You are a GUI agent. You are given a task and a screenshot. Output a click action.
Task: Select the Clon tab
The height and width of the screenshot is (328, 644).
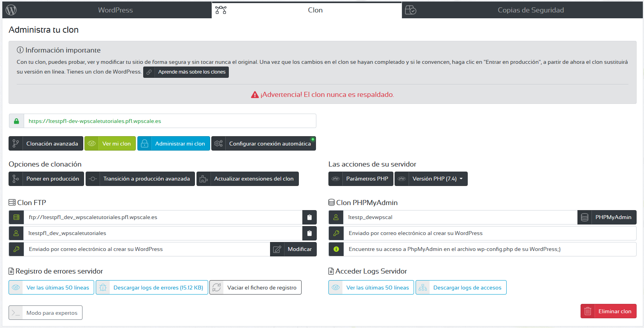307,10
